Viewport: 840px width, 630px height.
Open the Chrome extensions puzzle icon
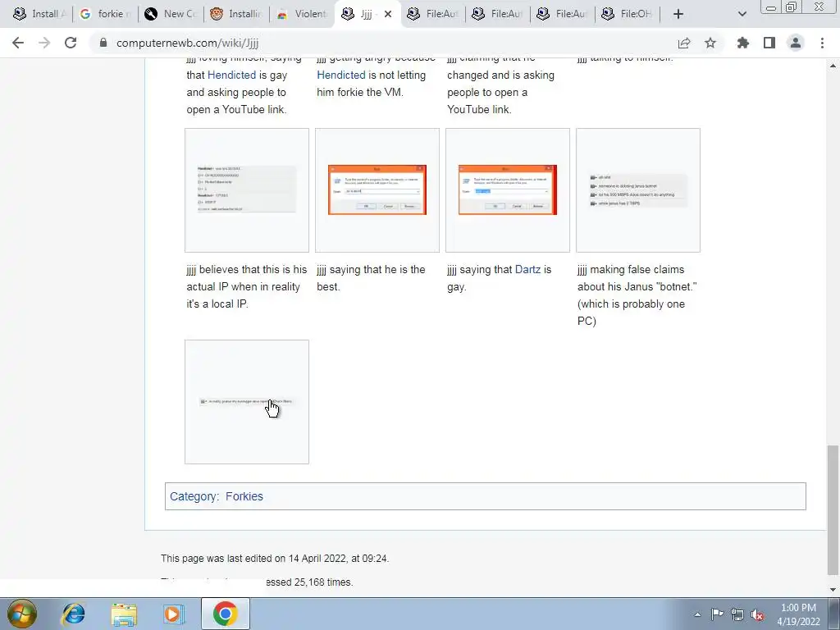click(743, 43)
